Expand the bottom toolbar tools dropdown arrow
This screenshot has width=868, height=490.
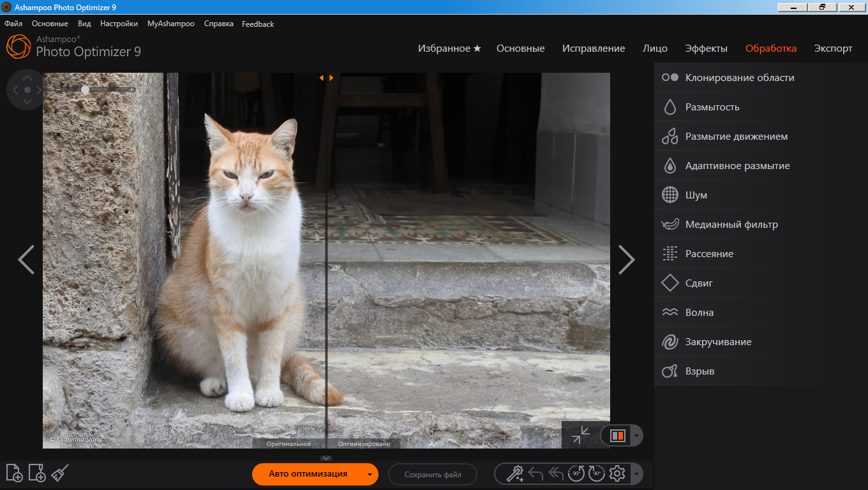[x=636, y=474]
